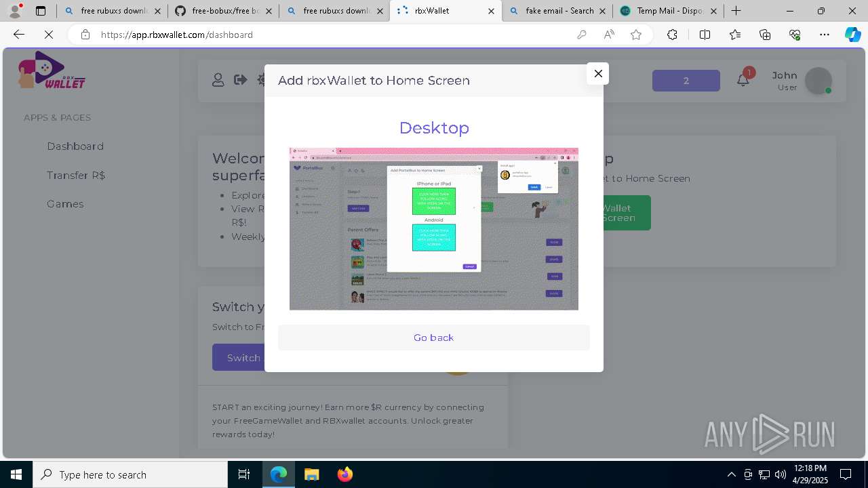Open Browser essentials heart icon

pos(795,35)
